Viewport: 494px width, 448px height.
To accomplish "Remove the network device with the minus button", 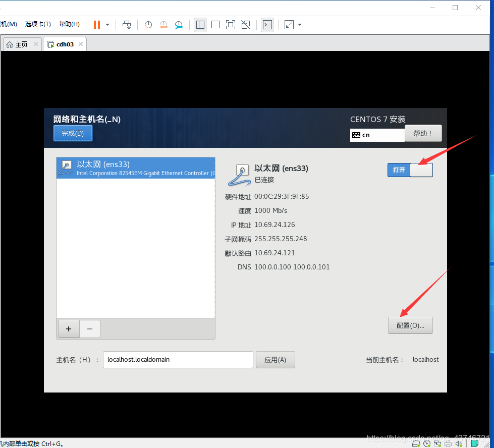I will click(x=90, y=329).
